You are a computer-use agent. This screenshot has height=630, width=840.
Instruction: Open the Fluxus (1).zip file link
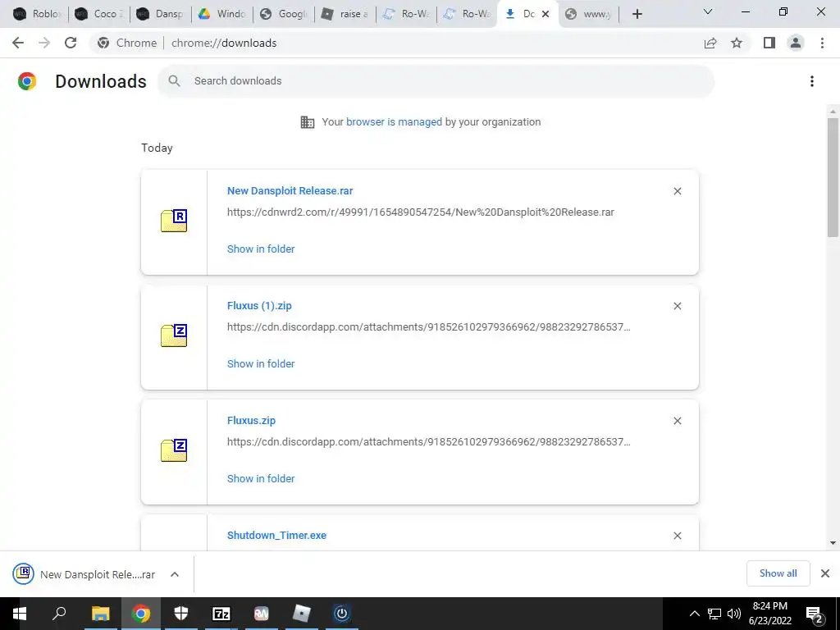(x=259, y=305)
